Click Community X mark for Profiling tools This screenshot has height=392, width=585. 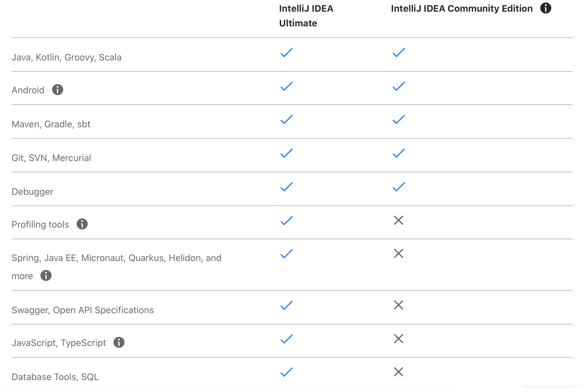398,220
